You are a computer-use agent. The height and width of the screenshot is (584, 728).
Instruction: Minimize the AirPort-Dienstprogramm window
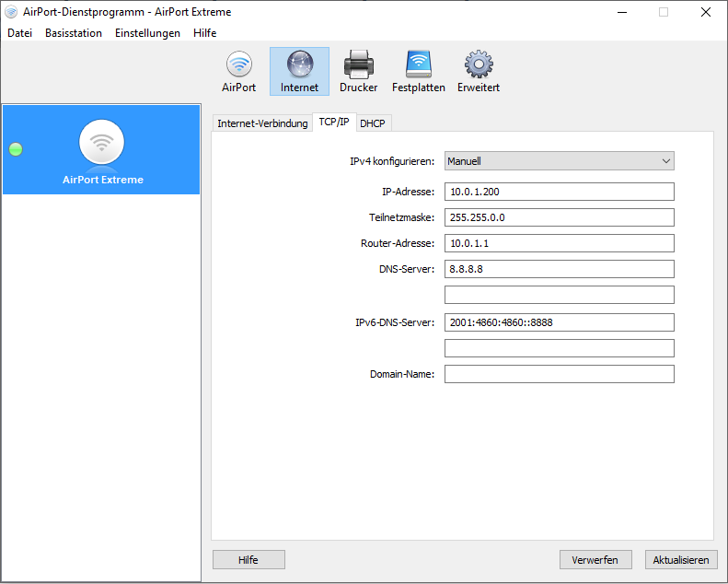(622, 12)
